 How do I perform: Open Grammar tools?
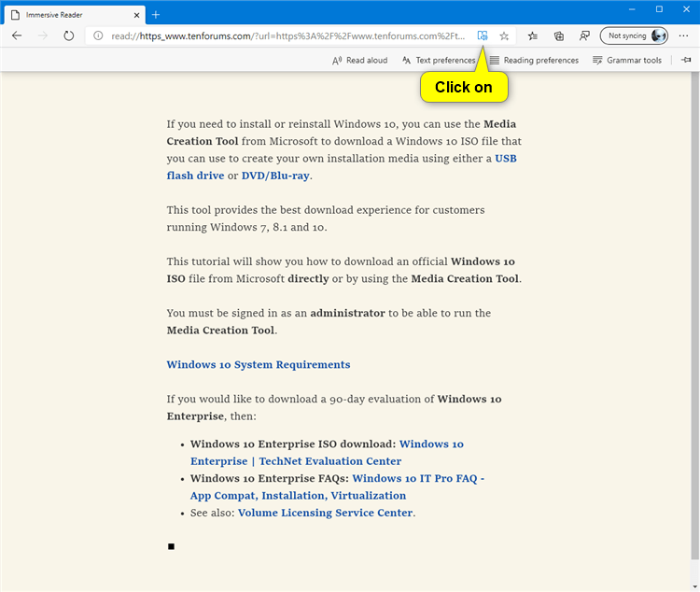pyautogui.click(x=627, y=61)
